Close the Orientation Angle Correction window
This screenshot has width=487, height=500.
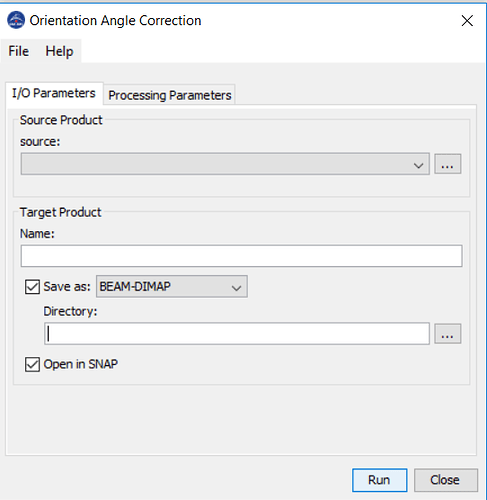tap(467, 21)
